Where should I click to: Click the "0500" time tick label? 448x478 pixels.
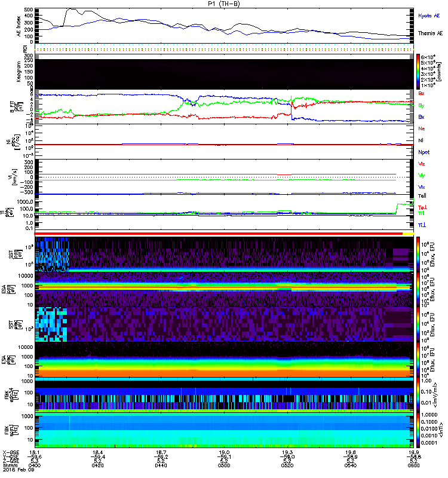[224, 465]
